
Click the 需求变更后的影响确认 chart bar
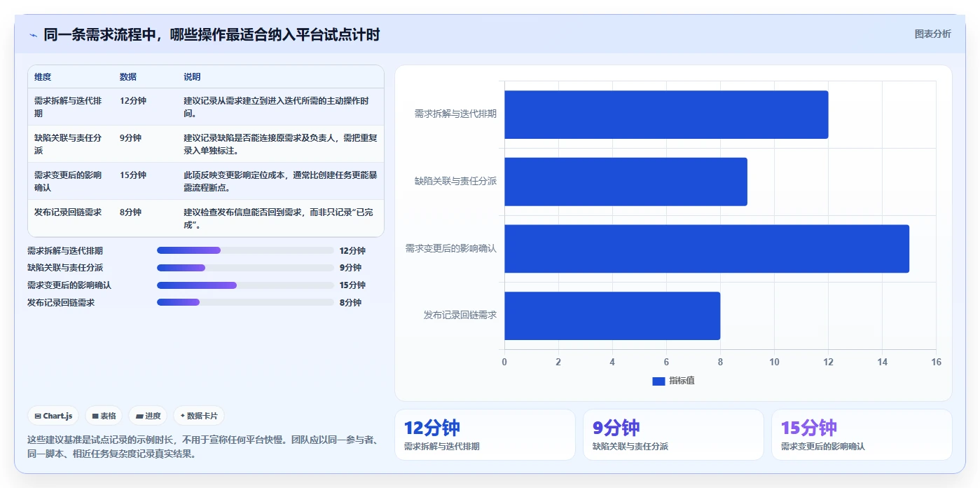(707, 249)
